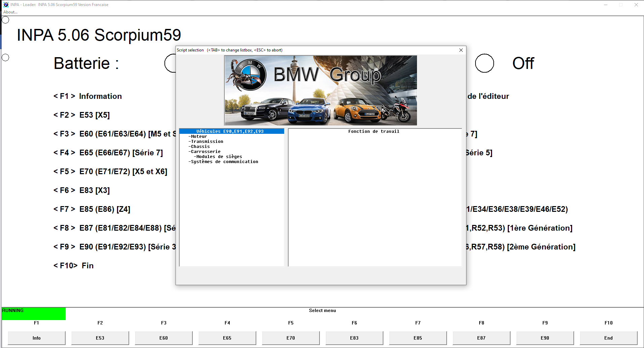The width and height of the screenshot is (644, 348).
Task: Click the 'INPA 5.06 Scorpium59' heading
Action: point(99,35)
